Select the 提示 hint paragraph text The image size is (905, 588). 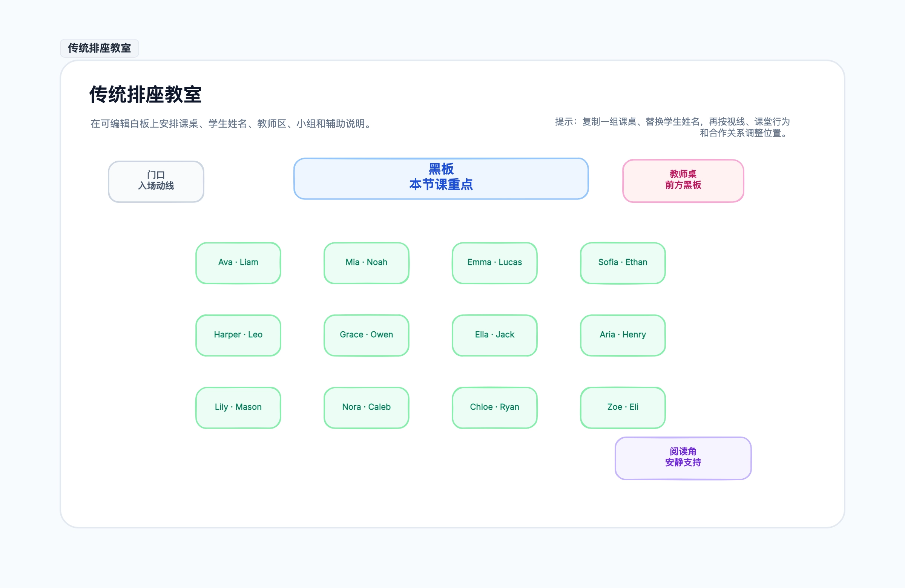click(x=672, y=127)
